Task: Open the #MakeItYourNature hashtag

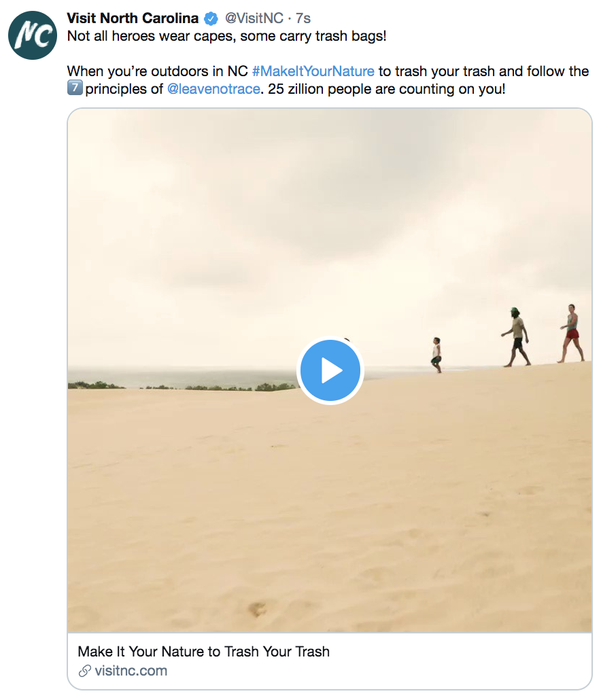Action: [x=313, y=71]
